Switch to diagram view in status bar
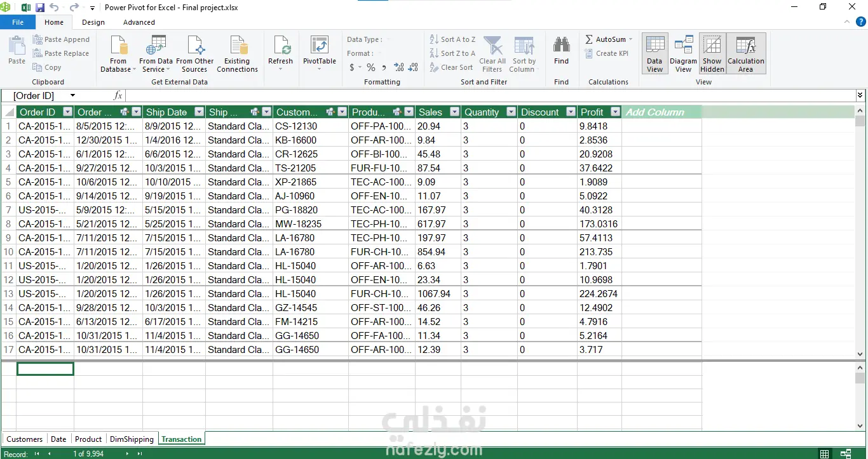 (846, 454)
